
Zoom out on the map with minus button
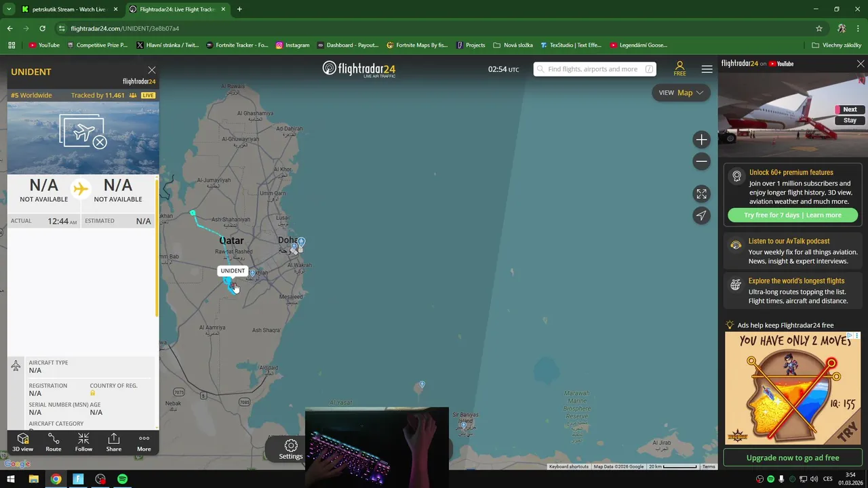[x=701, y=161]
